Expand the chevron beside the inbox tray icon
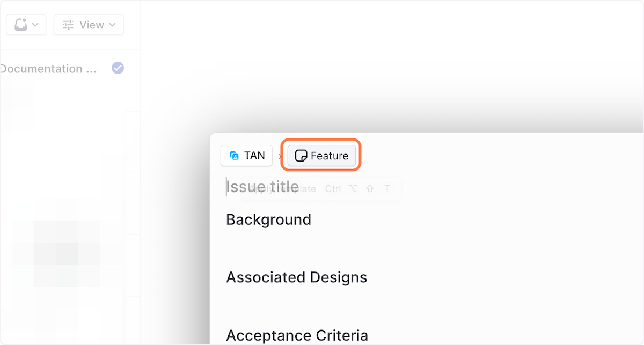Screen dimensions: 644x345 [x=35, y=25]
